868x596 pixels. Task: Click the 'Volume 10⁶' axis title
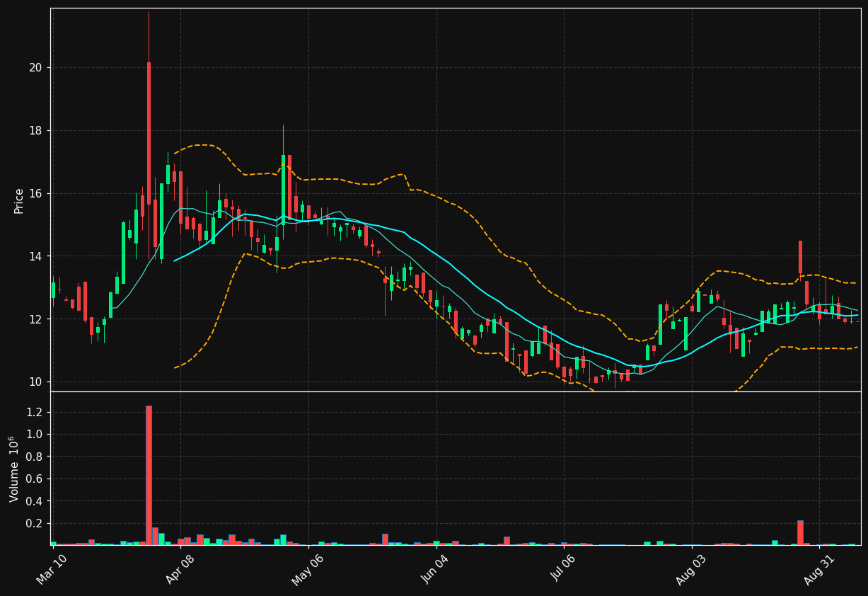tap(14, 469)
